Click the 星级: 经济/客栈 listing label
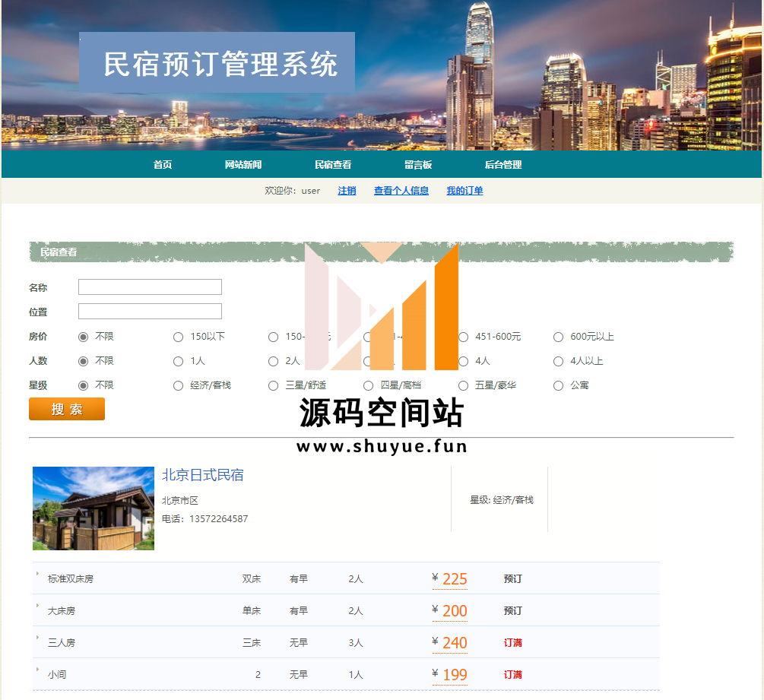Viewport: 764px width, 700px height. [x=502, y=500]
